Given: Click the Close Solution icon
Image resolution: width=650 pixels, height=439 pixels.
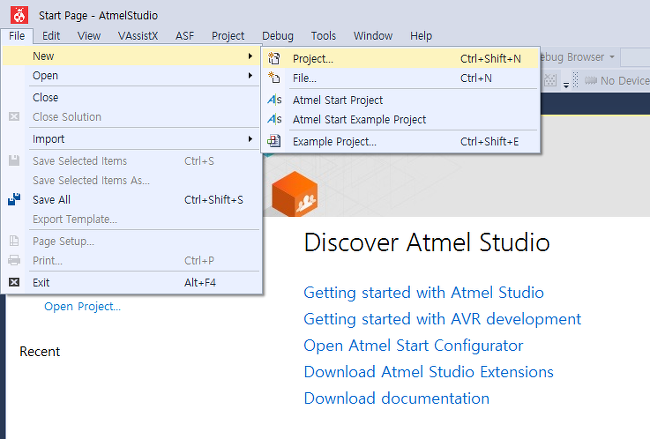Looking at the screenshot, I should click(x=14, y=116).
